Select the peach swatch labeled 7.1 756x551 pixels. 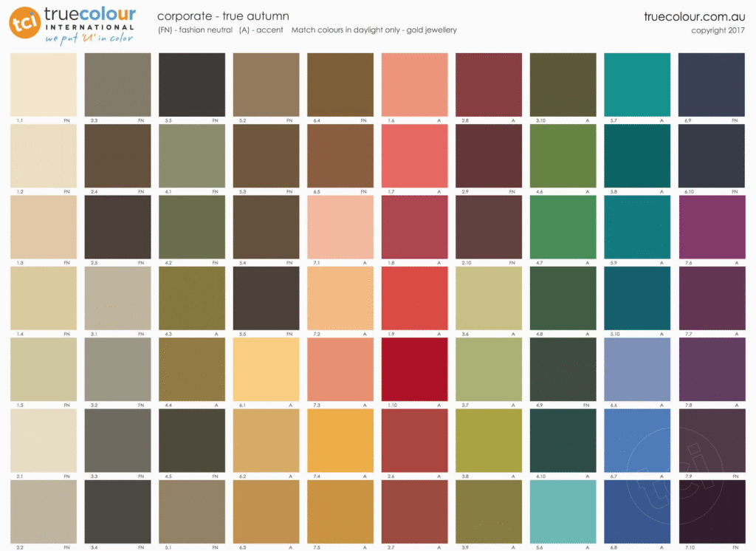tap(340, 227)
